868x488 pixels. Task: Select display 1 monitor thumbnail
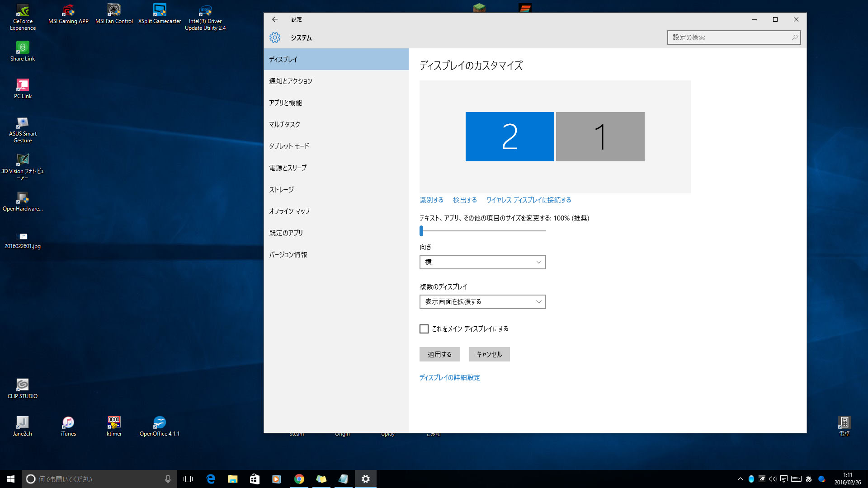point(600,136)
